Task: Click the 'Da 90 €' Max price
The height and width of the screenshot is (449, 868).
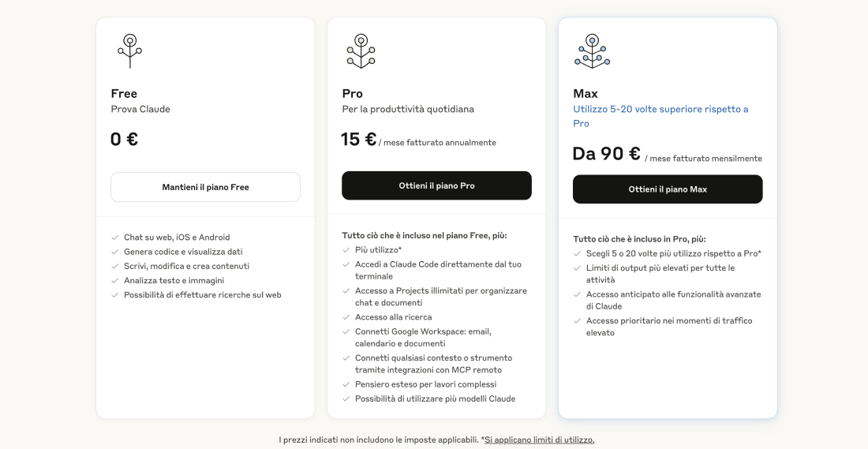Action: 606,154
